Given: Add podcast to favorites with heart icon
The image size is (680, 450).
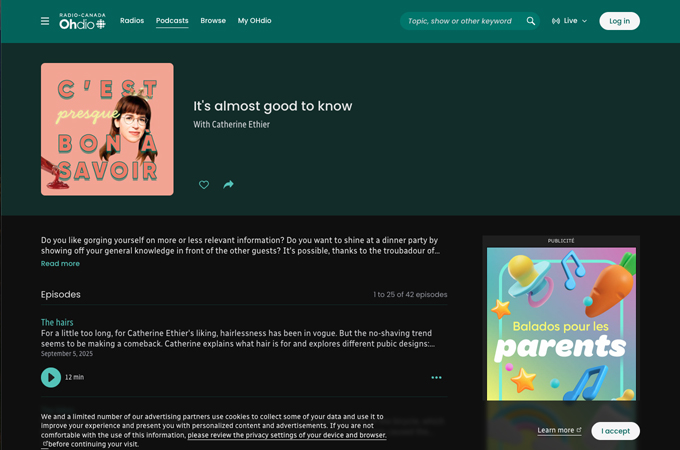Looking at the screenshot, I should (204, 185).
